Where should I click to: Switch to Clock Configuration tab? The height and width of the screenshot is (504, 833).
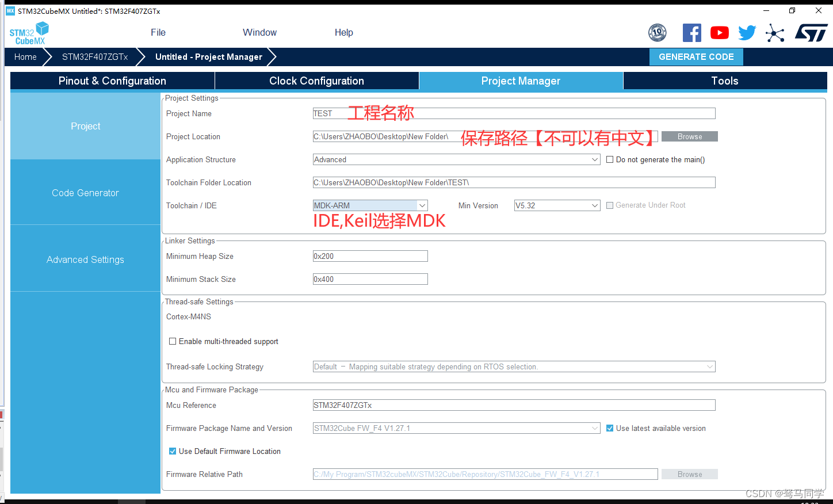[316, 81]
